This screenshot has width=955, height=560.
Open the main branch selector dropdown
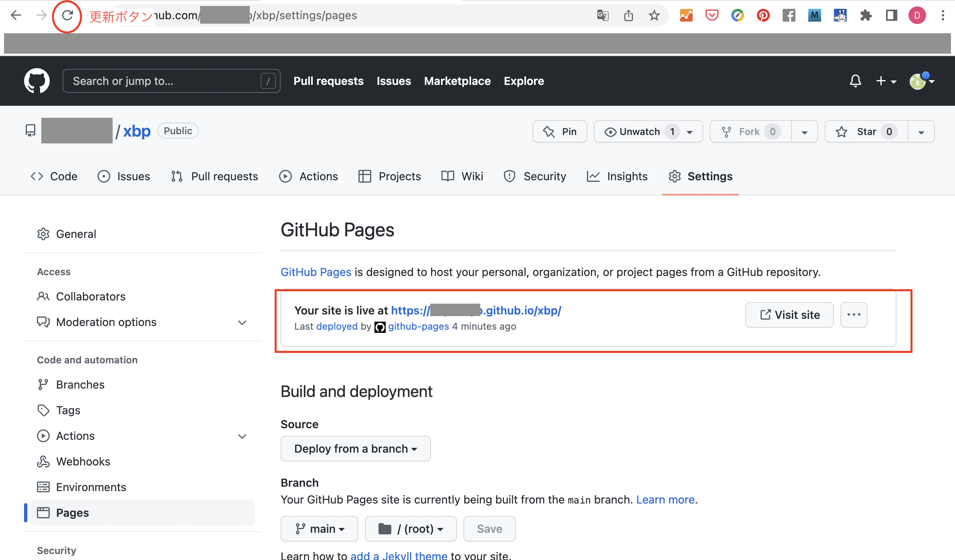319,529
